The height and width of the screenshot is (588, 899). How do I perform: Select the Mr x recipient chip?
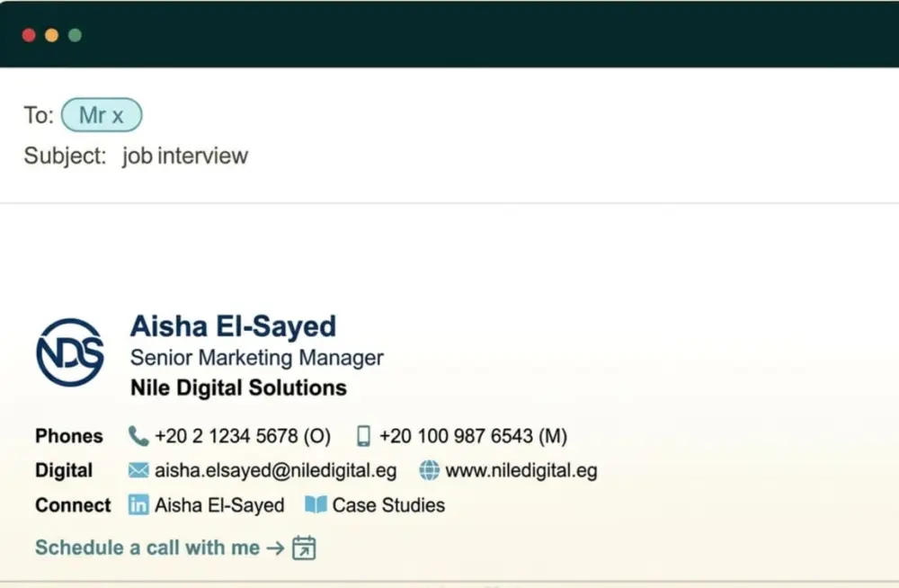coord(102,115)
